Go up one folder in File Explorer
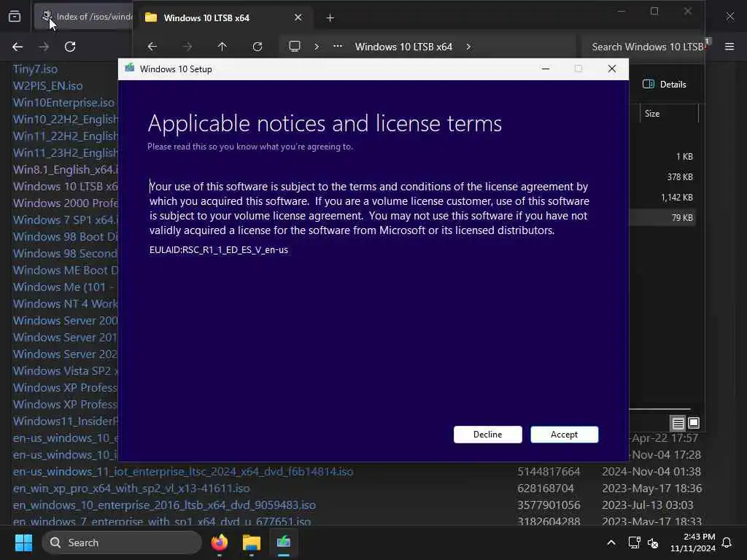The image size is (747, 560). click(222, 47)
